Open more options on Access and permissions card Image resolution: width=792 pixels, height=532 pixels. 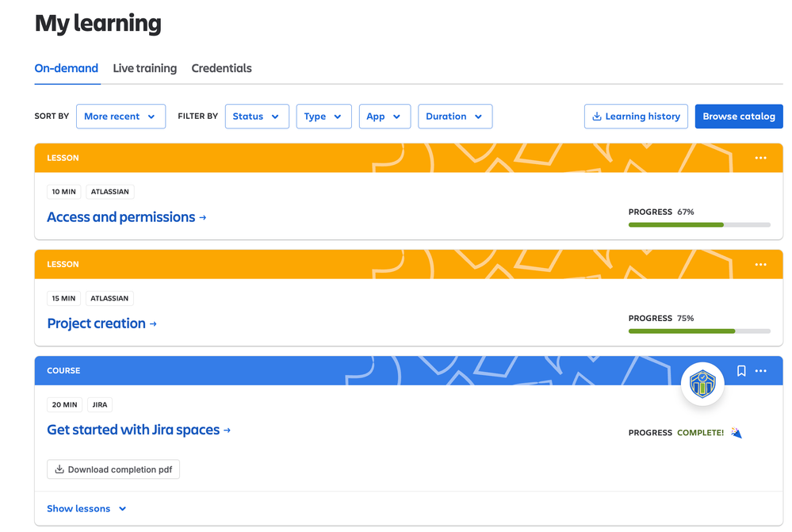[760, 158]
